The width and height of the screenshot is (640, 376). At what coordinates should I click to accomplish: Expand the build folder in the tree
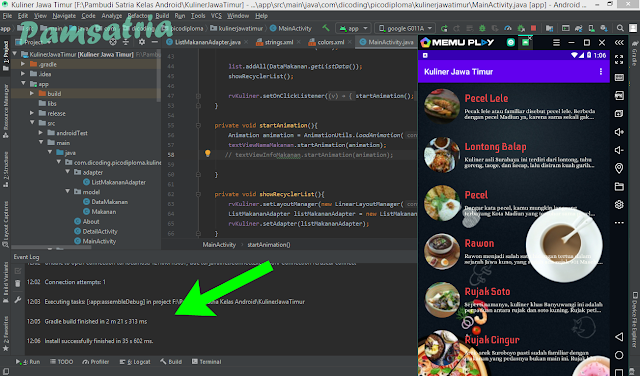click(x=32, y=93)
